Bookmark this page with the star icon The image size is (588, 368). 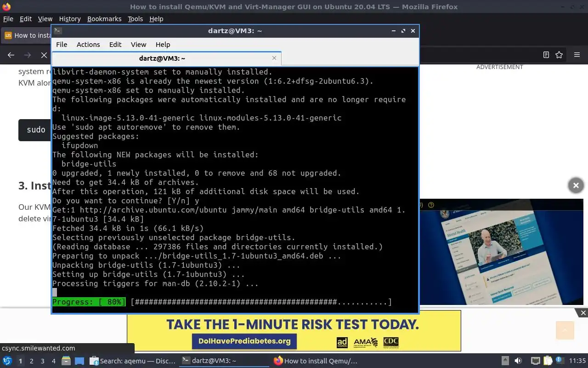pos(559,55)
